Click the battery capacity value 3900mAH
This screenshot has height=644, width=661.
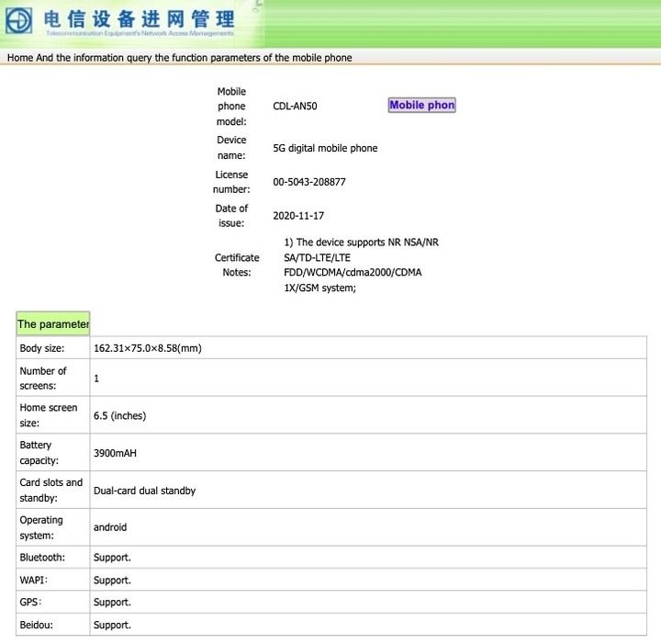(x=115, y=453)
